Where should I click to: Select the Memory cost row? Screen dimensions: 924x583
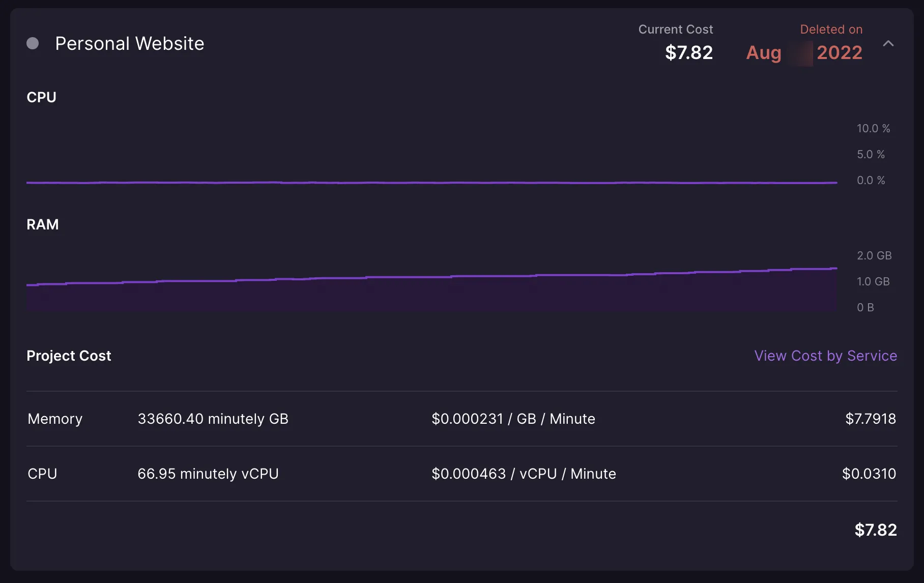[x=55, y=419]
